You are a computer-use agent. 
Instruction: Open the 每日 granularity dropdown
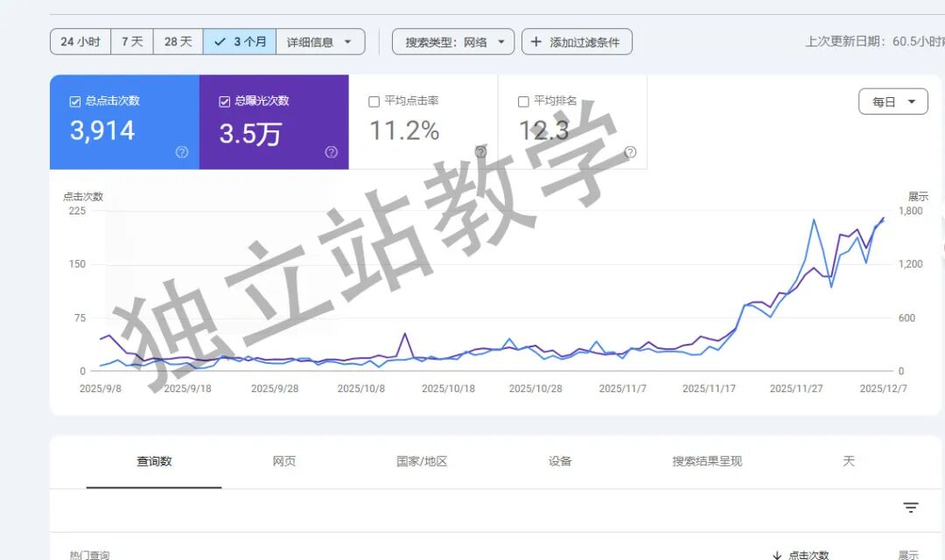tap(893, 101)
